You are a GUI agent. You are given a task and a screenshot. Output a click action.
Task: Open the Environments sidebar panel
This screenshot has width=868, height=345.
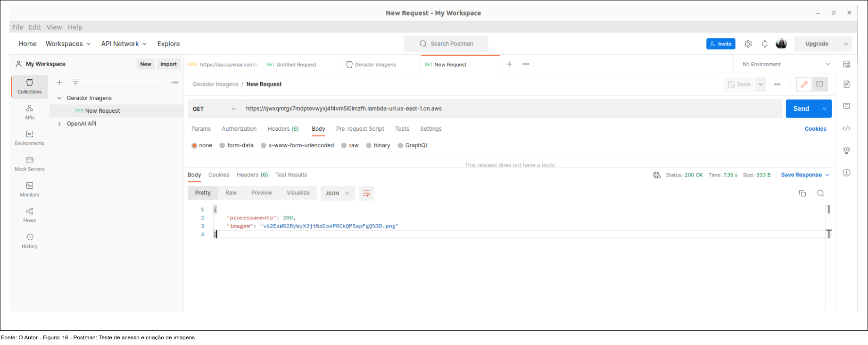click(29, 138)
